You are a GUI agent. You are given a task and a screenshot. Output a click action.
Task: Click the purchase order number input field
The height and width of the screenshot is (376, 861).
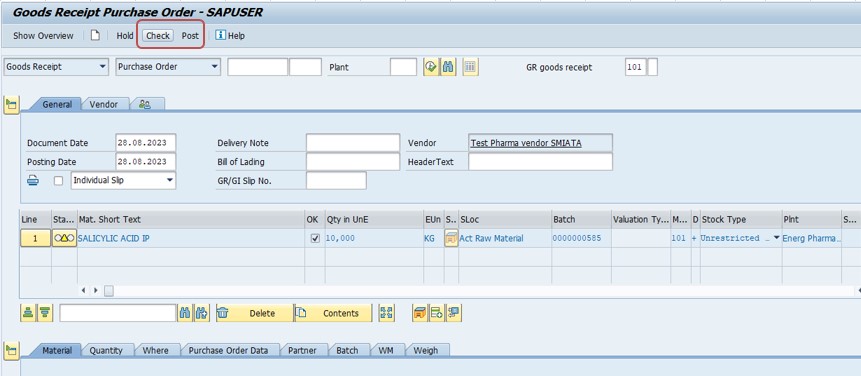(258, 67)
